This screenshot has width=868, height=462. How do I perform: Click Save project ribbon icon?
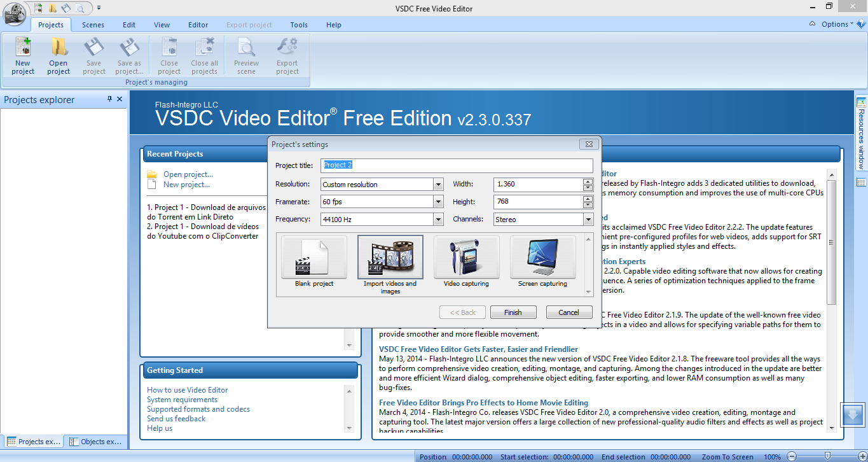pyautogui.click(x=94, y=56)
